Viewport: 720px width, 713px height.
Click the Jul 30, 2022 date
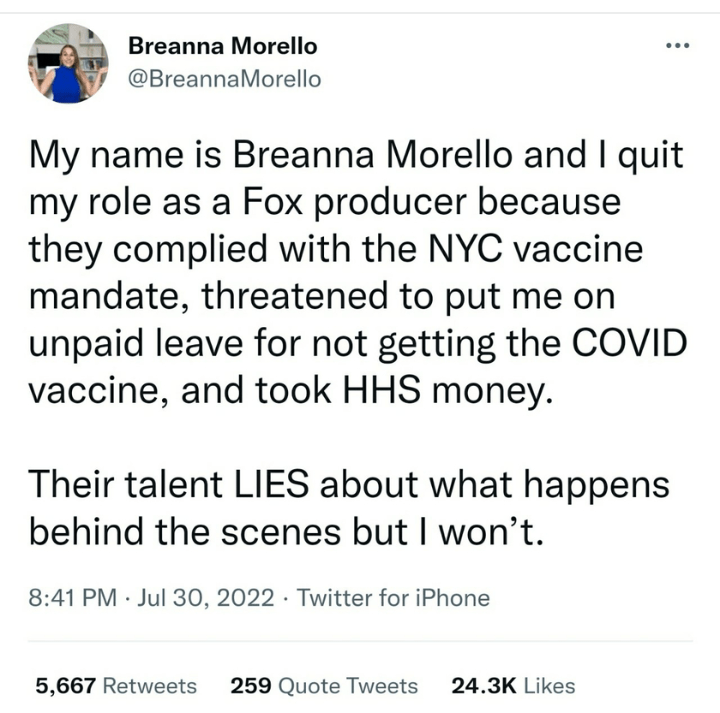point(206,599)
